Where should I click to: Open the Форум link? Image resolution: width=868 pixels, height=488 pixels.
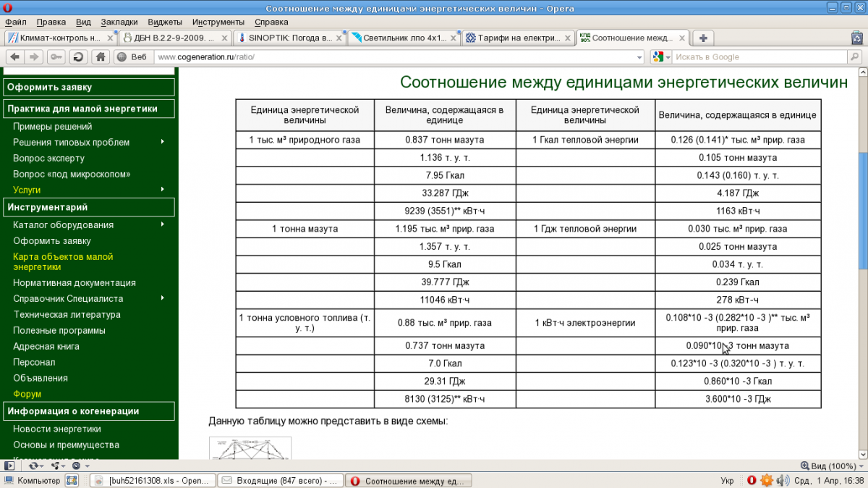(x=27, y=394)
